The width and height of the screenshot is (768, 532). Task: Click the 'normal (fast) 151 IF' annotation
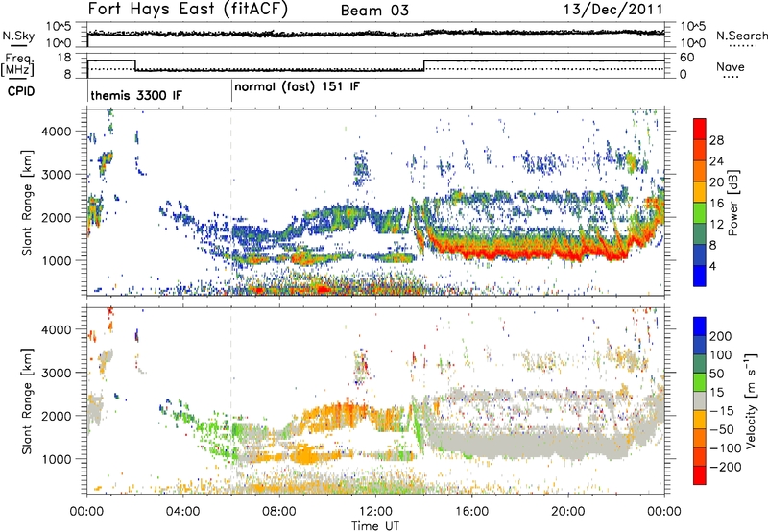297,87
